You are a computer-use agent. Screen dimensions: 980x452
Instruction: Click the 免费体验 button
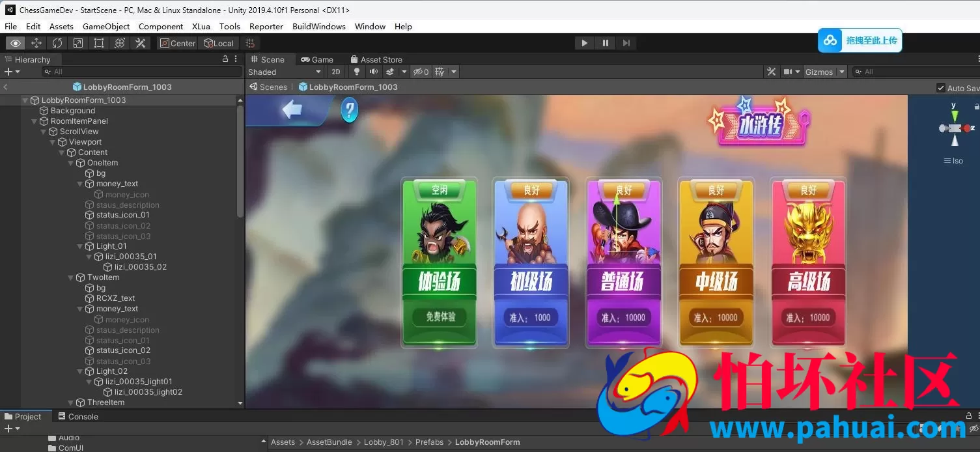click(x=440, y=317)
